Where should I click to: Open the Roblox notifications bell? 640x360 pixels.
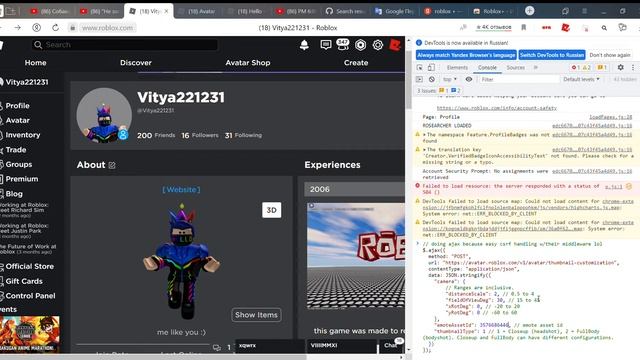(x=304, y=45)
